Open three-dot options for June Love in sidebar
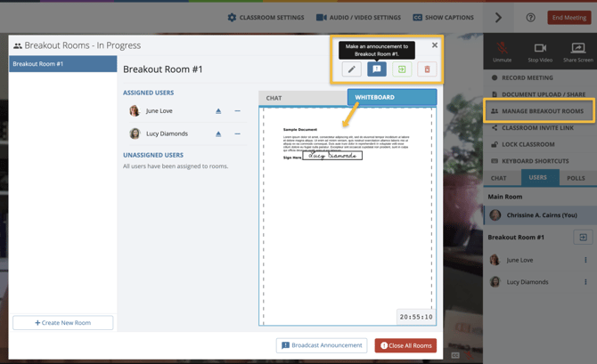597x364 pixels. click(x=585, y=260)
